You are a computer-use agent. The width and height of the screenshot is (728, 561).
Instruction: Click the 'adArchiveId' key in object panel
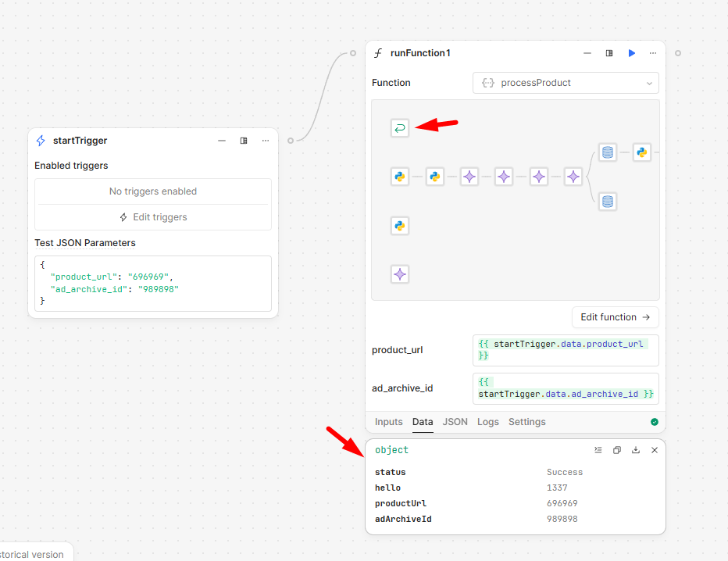point(404,519)
